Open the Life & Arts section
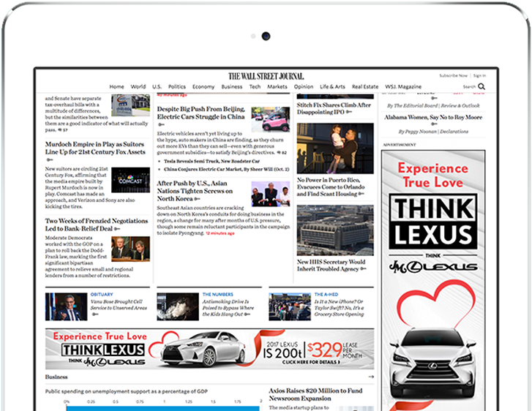Viewport: 532px width, 411px height. point(332,87)
